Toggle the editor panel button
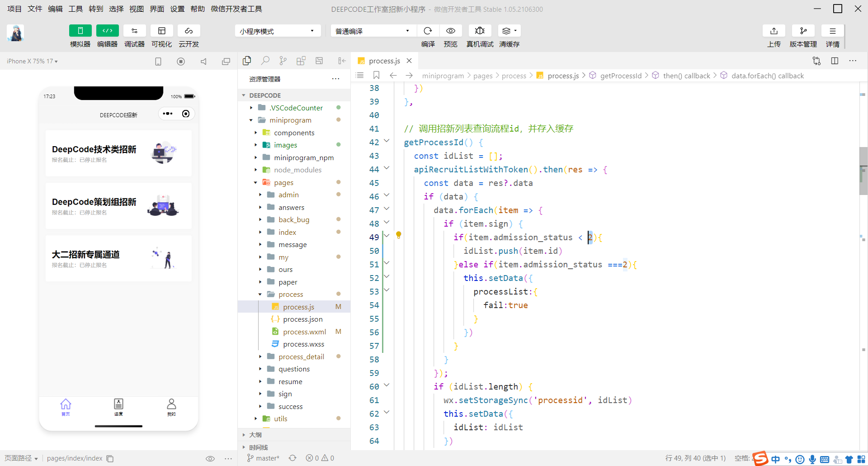Image resolution: width=868 pixels, height=466 pixels. (x=108, y=31)
